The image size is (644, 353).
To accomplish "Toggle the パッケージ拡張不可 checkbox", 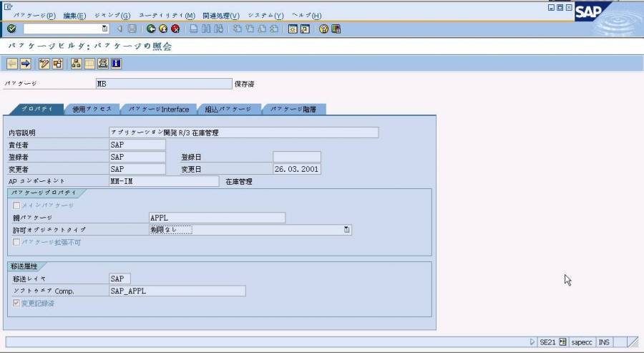I will coord(16,243).
